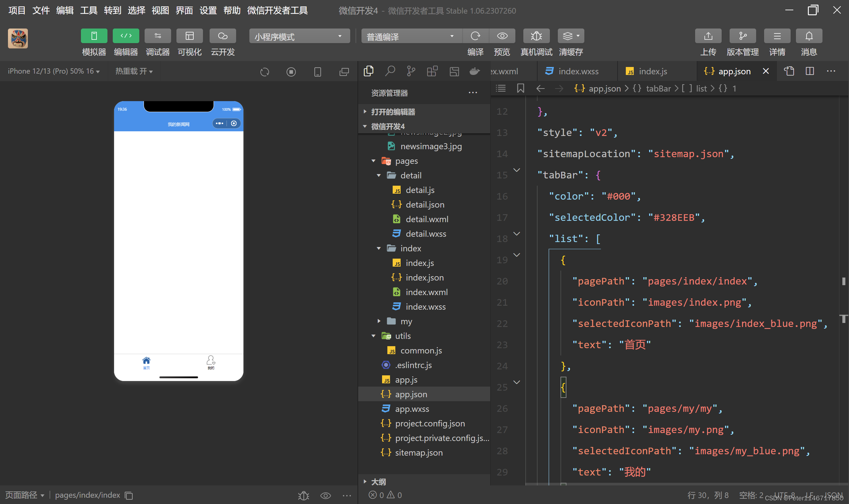Toggle the simulator (模拟器) panel button

[94, 36]
